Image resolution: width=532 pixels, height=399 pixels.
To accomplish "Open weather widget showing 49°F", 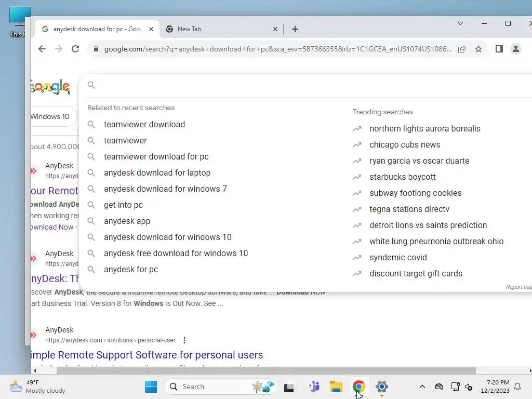I will point(37,387).
